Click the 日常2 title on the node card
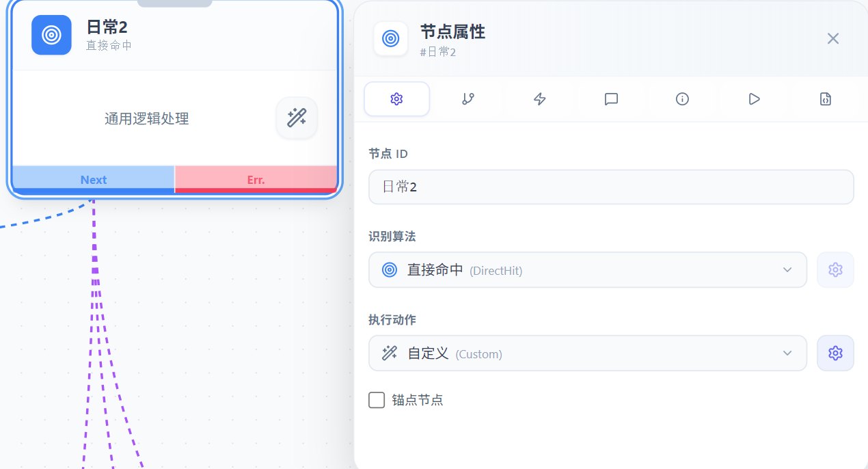This screenshot has width=868, height=469. pos(107,27)
